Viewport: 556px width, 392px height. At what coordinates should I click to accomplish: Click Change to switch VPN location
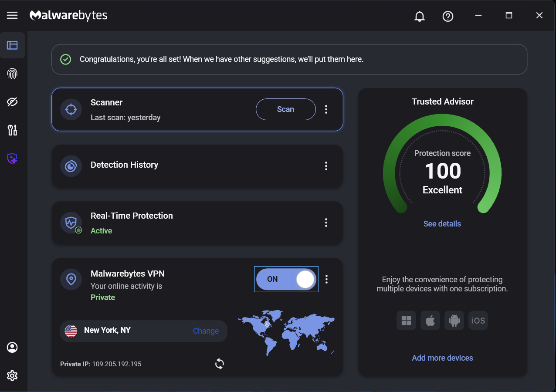(x=206, y=331)
